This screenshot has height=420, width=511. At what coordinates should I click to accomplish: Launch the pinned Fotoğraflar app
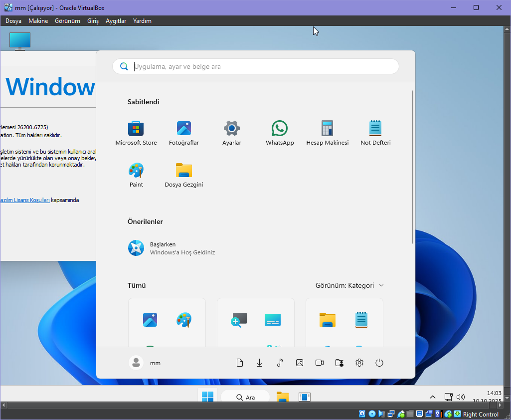click(x=184, y=133)
